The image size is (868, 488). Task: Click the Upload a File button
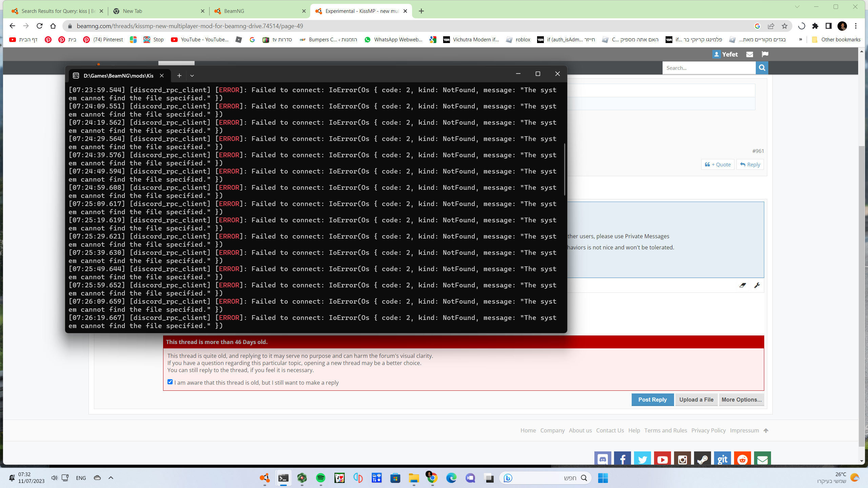pyautogui.click(x=696, y=400)
